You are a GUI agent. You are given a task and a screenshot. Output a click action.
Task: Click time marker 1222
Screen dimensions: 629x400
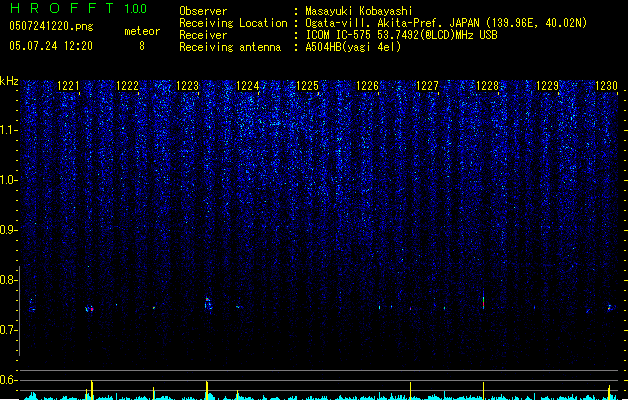coord(128,86)
